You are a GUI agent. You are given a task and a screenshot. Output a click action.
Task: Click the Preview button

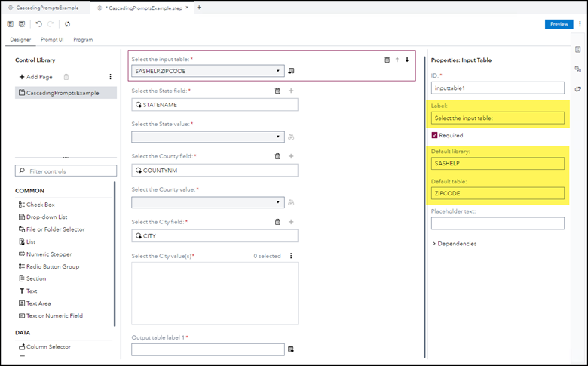pos(559,24)
